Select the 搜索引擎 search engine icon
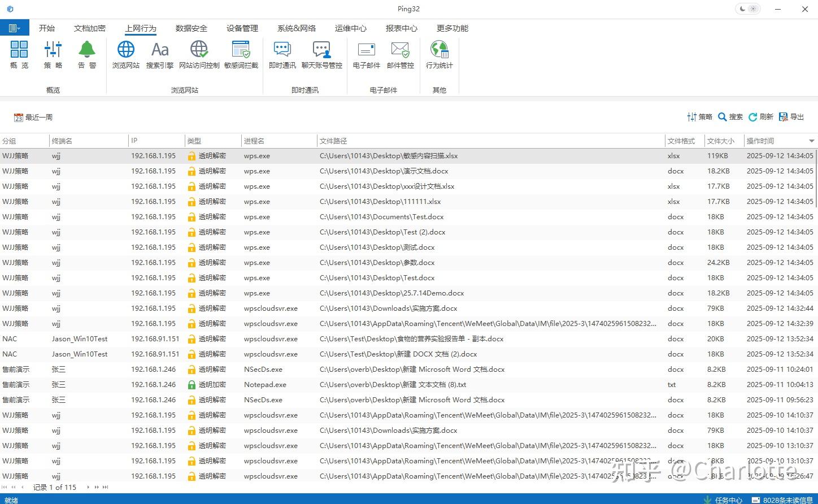 pos(160,55)
